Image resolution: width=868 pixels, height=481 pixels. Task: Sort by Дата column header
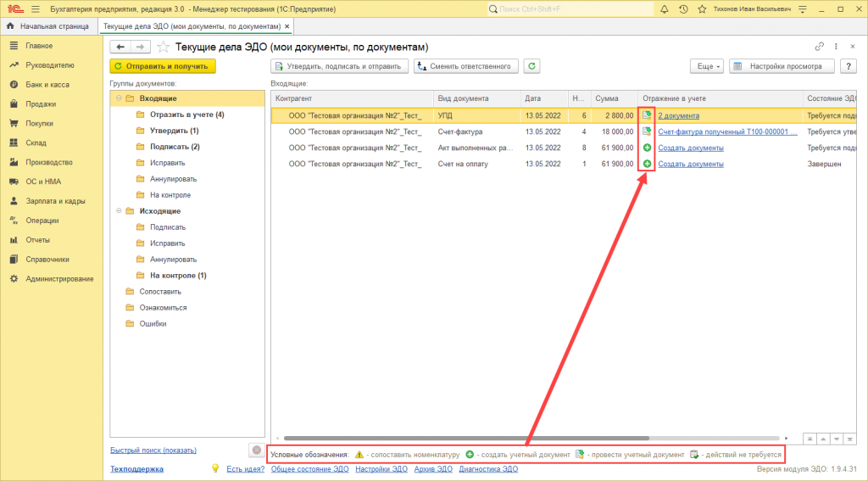pos(544,98)
